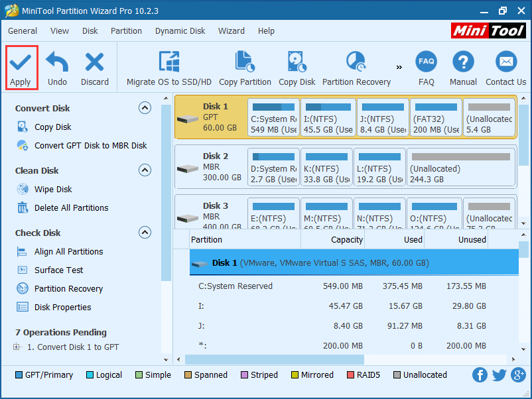Image resolution: width=532 pixels, height=399 pixels.
Task: Select M:(NTFS) block on Disk 3
Action: click(x=326, y=213)
